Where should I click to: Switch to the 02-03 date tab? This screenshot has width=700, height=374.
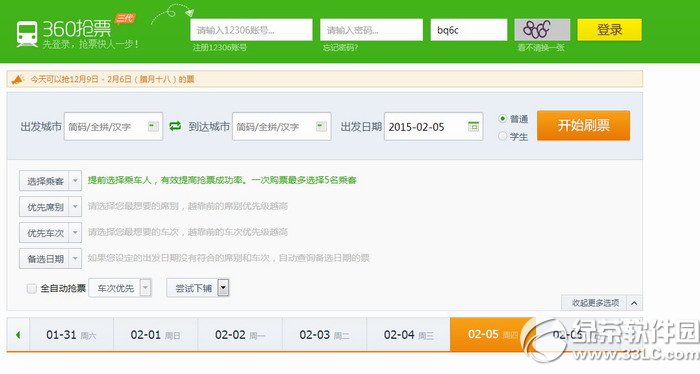[x=324, y=335]
